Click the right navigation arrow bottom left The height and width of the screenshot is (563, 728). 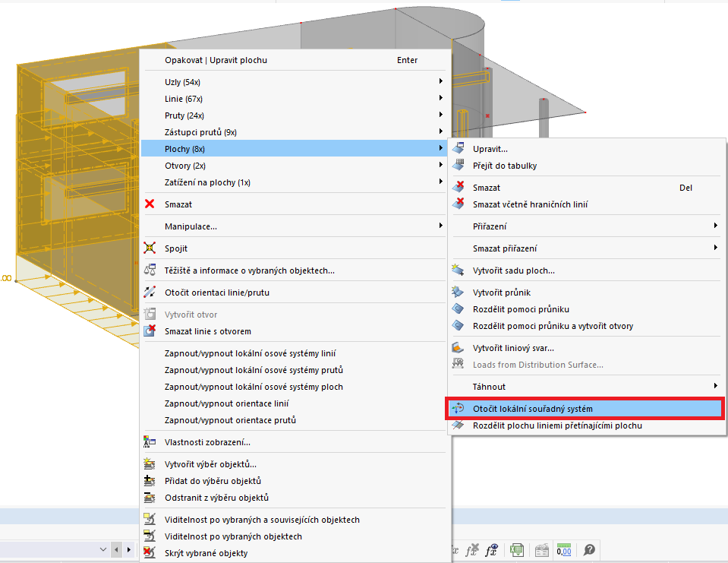(129, 549)
